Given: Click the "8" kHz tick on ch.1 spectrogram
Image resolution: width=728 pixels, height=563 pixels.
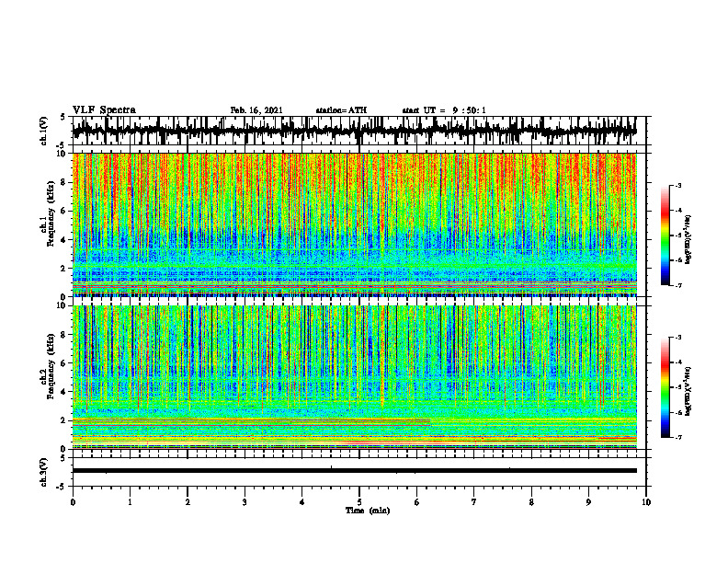Looking at the screenshot, I should coord(63,182).
